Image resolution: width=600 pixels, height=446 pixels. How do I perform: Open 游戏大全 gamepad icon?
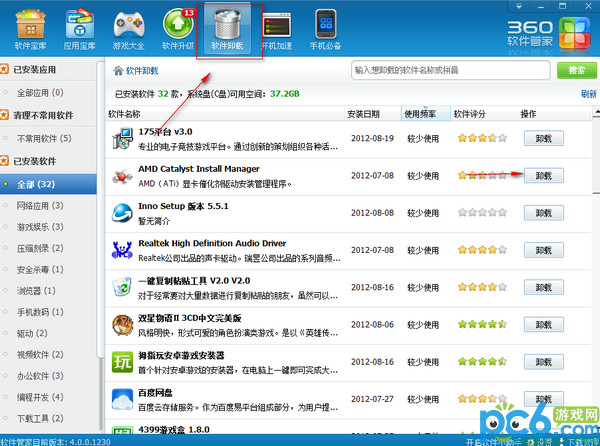click(130, 30)
